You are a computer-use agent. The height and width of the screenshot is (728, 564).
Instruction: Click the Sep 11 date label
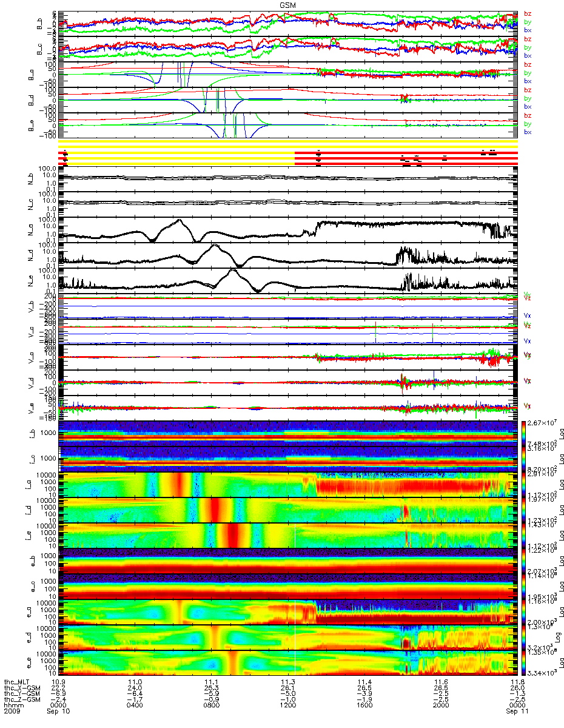tap(516, 713)
